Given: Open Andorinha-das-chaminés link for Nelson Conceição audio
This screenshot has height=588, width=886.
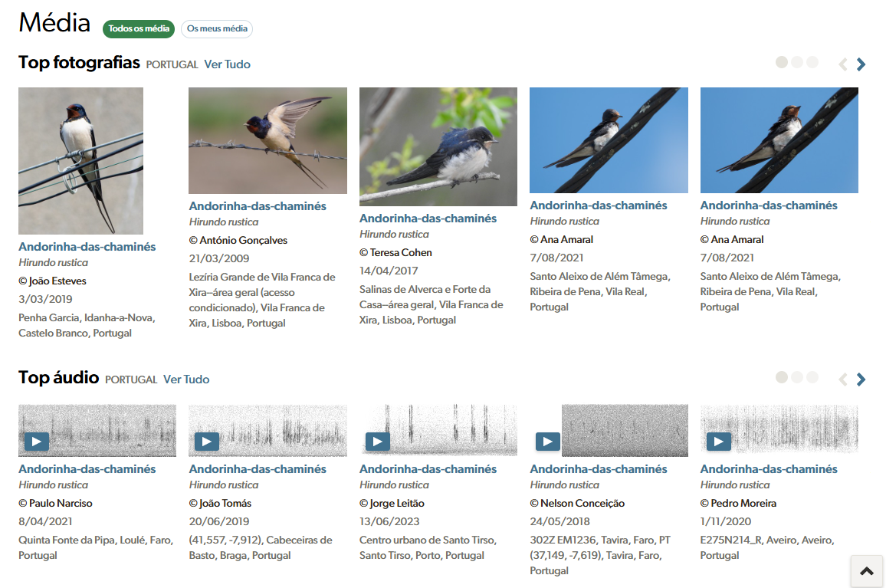Looking at the screenshot, I should (599, 469).
